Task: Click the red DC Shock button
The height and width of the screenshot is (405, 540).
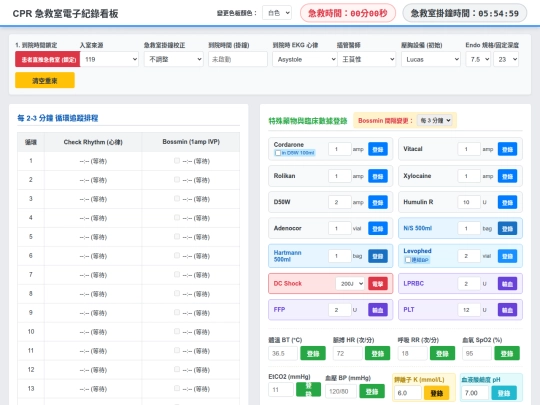Action: [377, 284]
